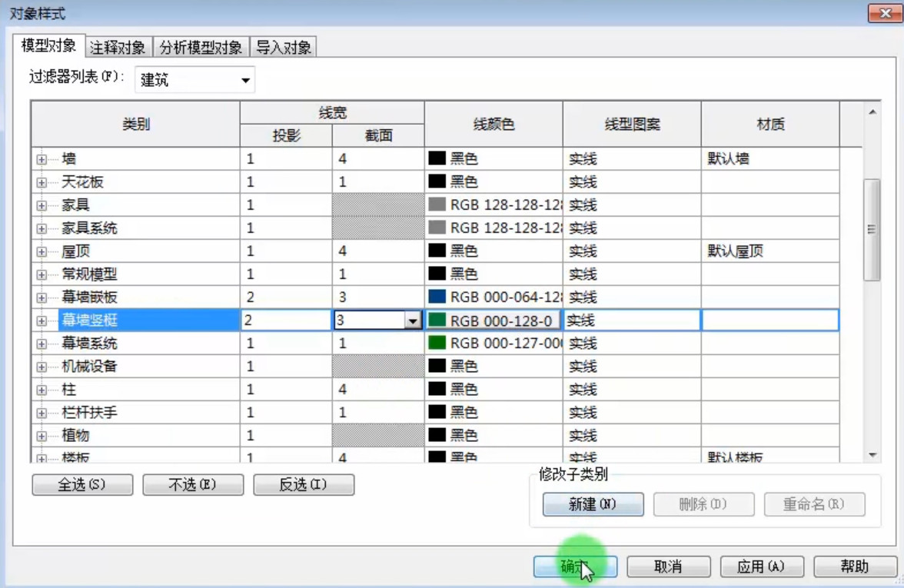Select the 植物 category name
This screenshot has height=588, width=904.
(75, 436)
